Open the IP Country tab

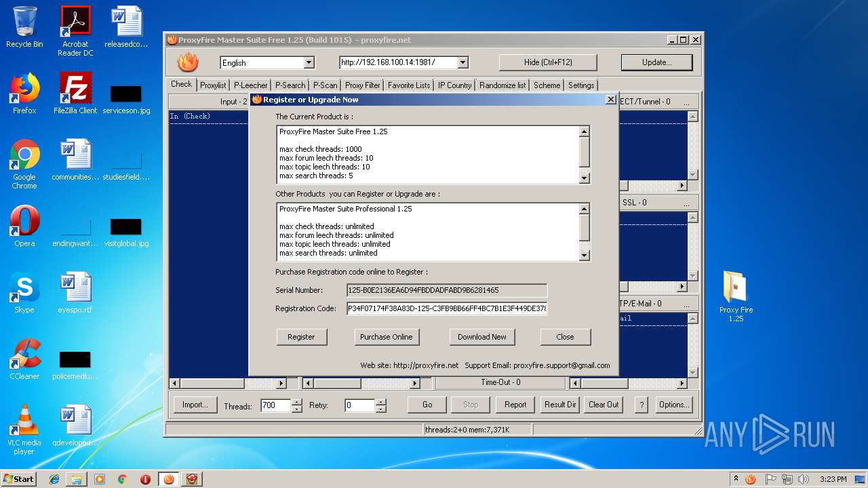click(x=454, y=85)
